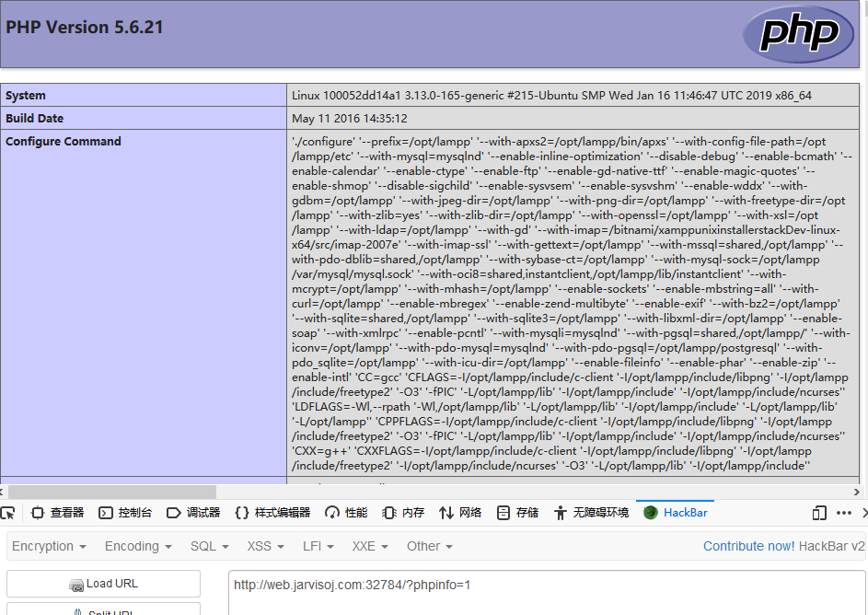
Task: Open the Style Editor (样式编辑器) panel
Action: coord(272,513)
